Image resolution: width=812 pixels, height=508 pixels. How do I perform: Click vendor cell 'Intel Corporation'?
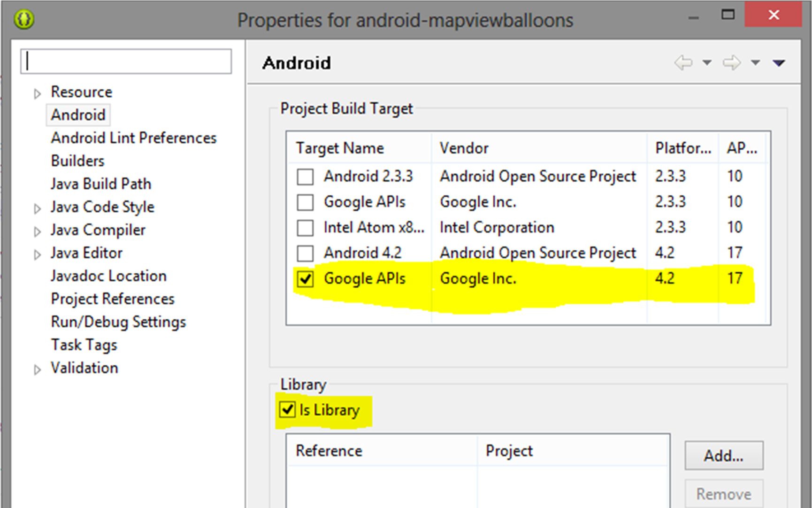point(497,228)
